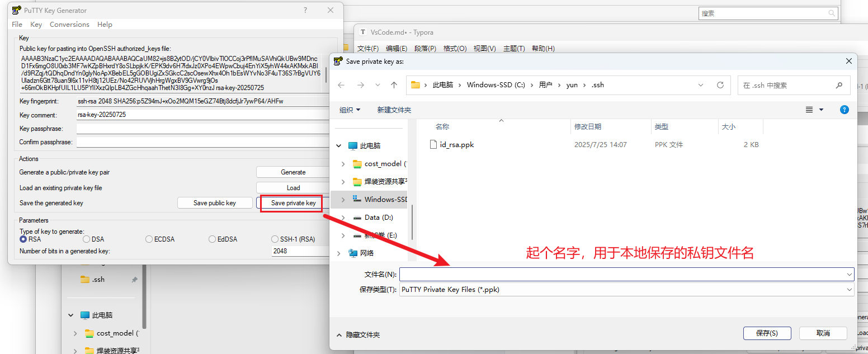Select the ECDSA key type option

[x=149, y=239]
